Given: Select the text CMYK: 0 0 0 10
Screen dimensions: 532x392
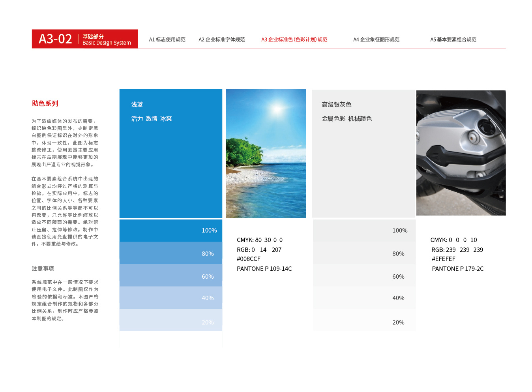Looking at the screenshot, I should click(x=454, y=240).
